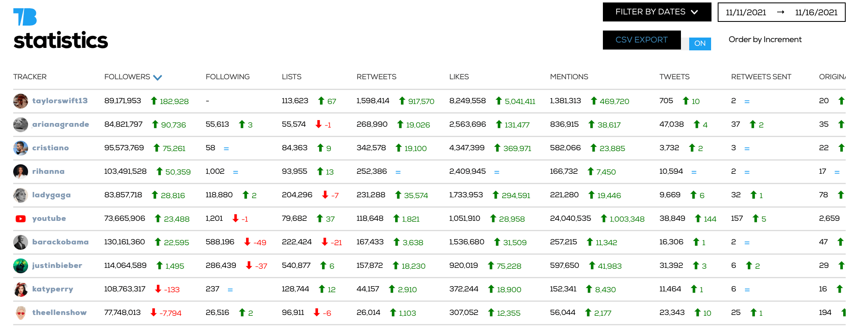Screen dimensions: 868x336
Task: Click the arrow between the filter dates
Action: point(780,12)
